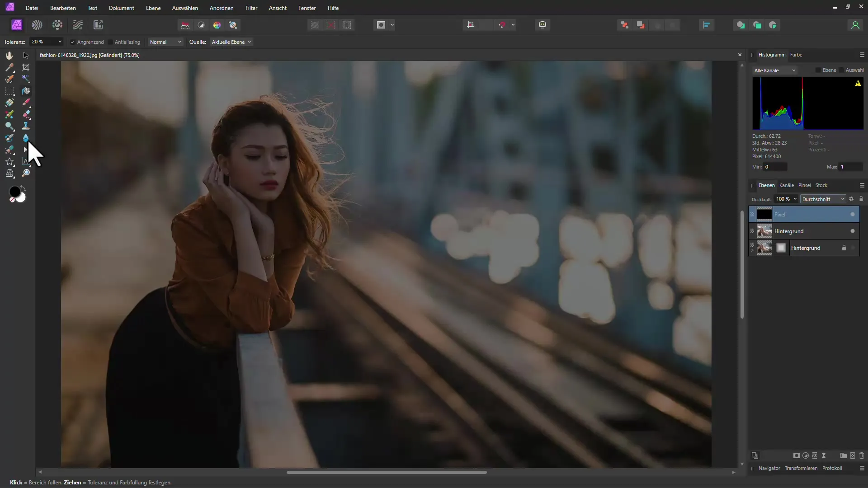Image resolution: width=868 pixels, height=488 pixels.
Task: Select the Crop tool
Action: [x=26, y=67]
